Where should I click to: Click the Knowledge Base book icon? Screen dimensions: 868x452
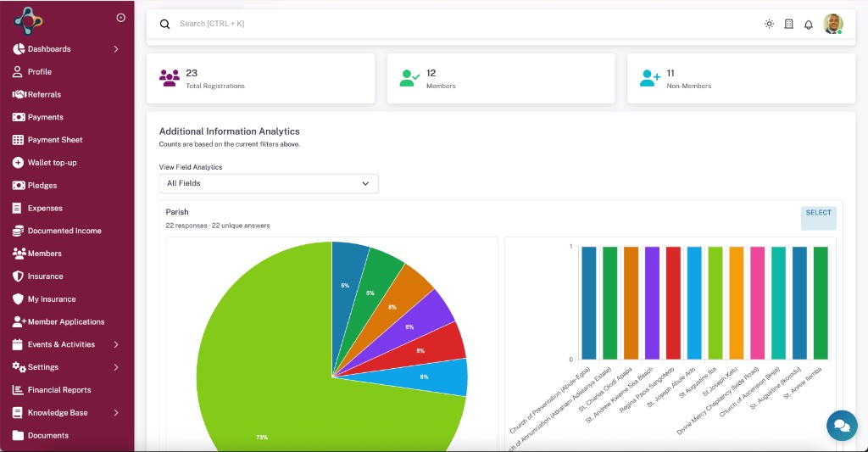tap(18, 412)
